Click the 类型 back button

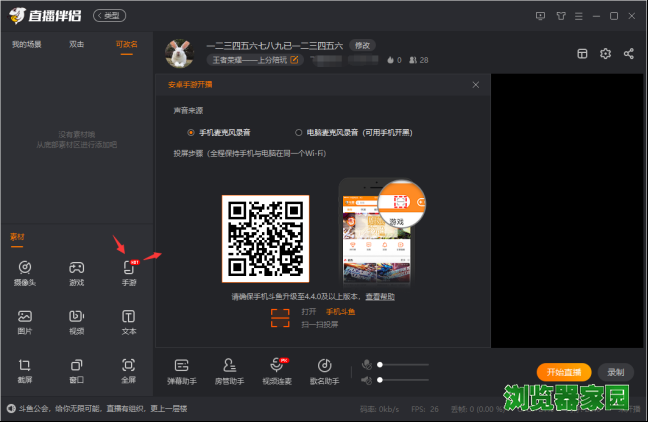(x=110, y=16)
